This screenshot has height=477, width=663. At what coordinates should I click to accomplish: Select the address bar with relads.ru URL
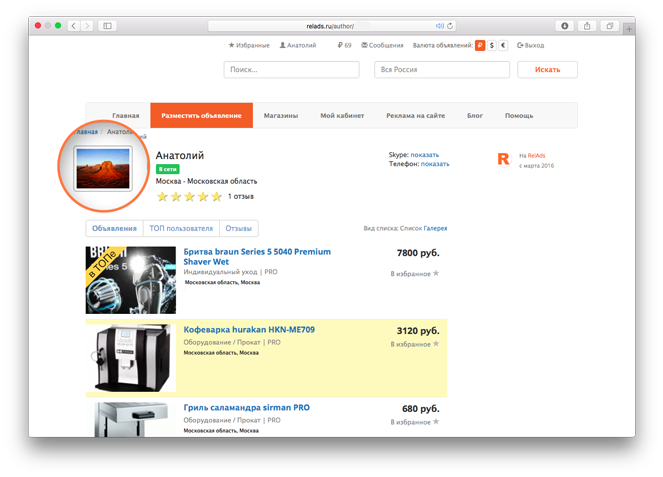332,26
